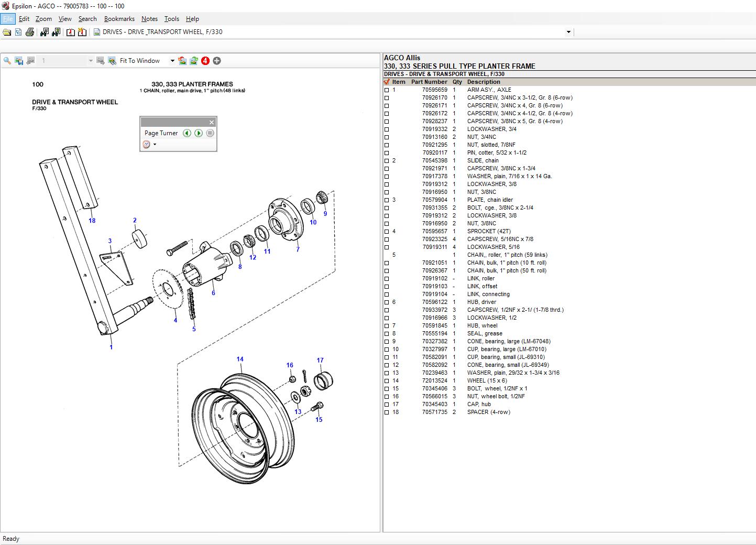This screenshot has width=756, height=545.
Task: Open the Bookmarks menu
Action: click(x=119, y=19)
